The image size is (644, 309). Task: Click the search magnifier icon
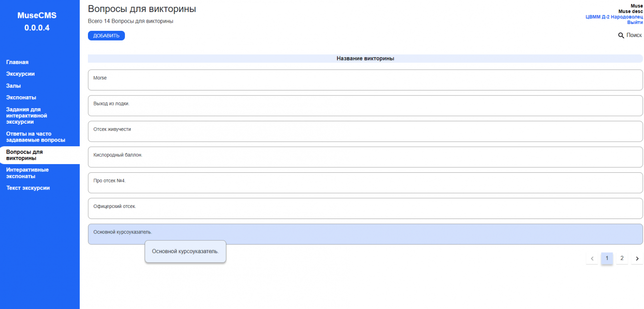621,35
